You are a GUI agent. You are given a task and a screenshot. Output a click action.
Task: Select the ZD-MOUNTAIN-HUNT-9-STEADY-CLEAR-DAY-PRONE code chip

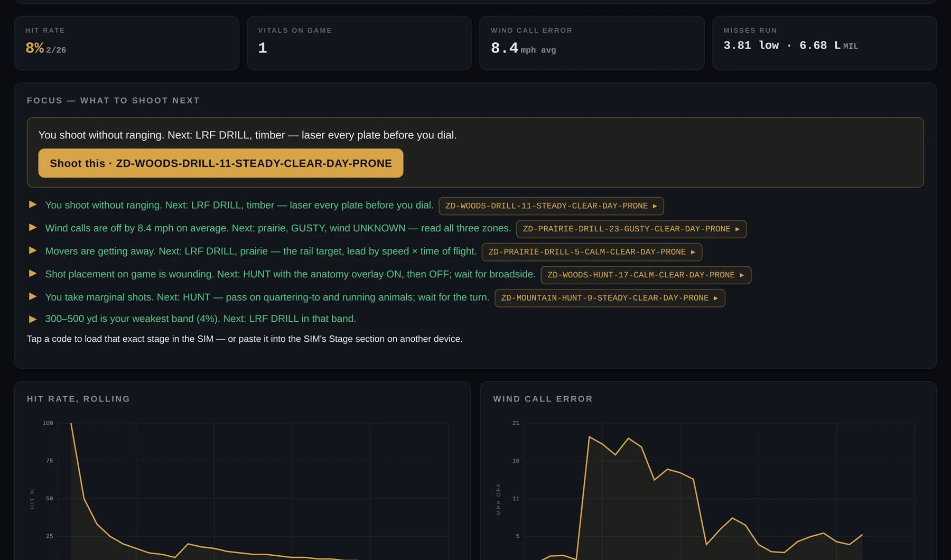pyautogui.click(x=610, y=298)
